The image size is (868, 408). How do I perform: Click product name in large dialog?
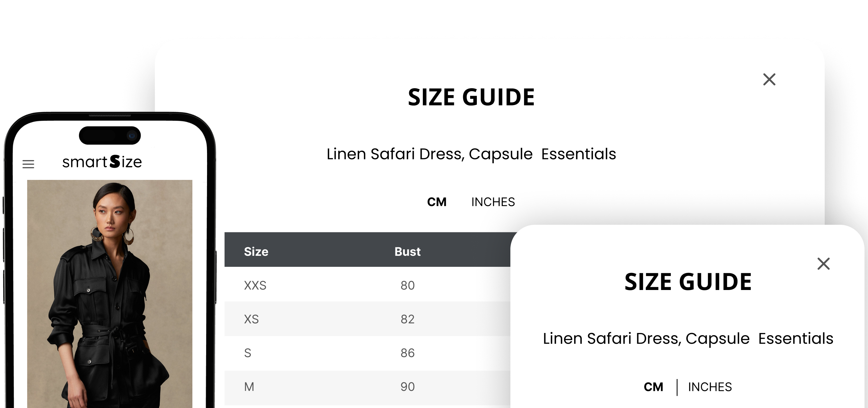click(471, 154)
